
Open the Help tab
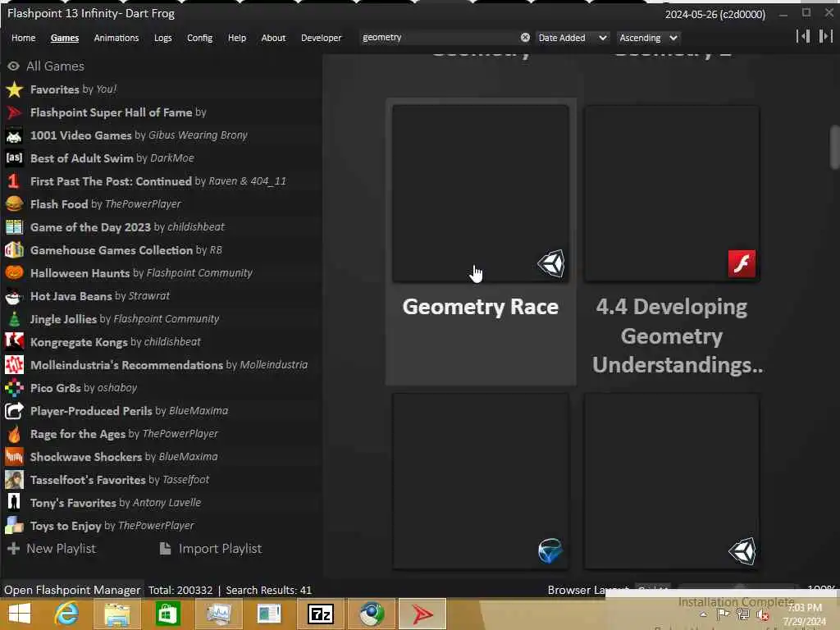click(x=237, y=38)
